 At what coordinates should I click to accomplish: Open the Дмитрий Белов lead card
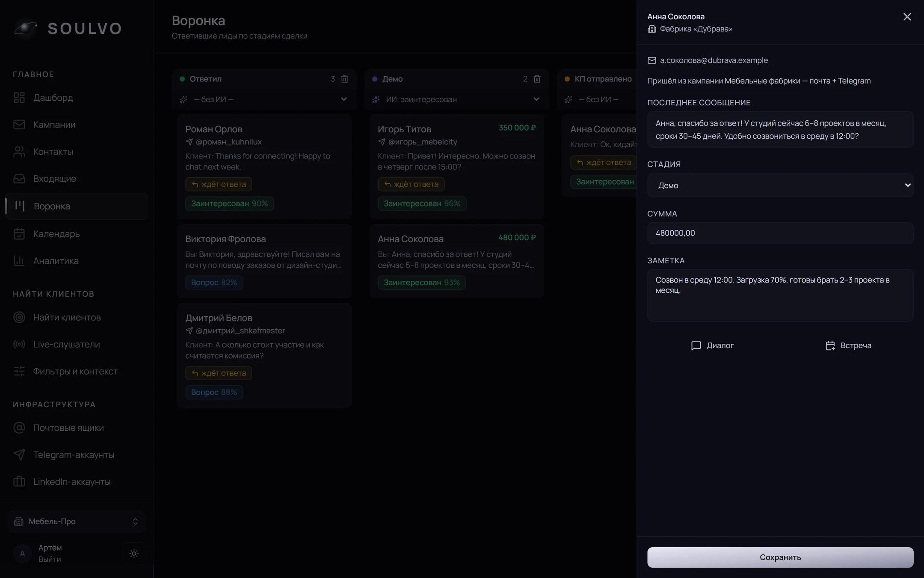click(x=264, y=355)
